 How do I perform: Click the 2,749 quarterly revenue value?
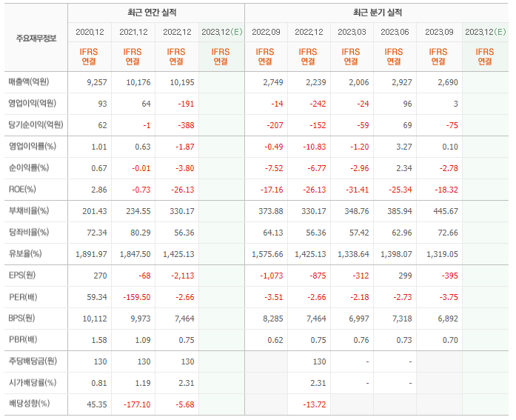coord(273,82)
